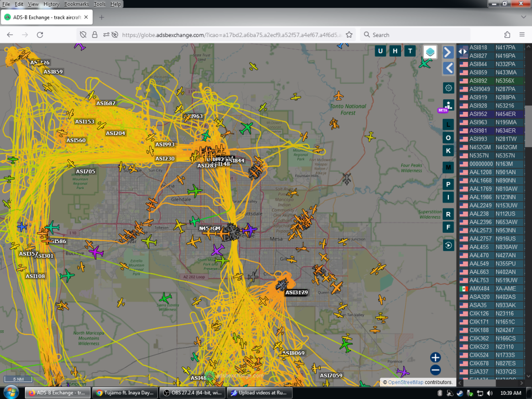This screenshot has width=532, height=399.
Task: Toggle the I button on map
Action: pyautogui.click(x=448, y=197)
